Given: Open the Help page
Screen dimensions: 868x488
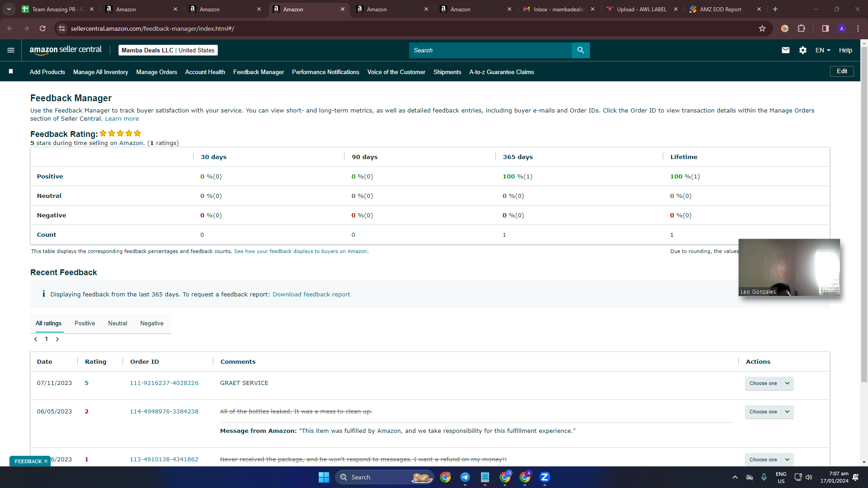Looking at the screenshot, I should pos(845,50).
